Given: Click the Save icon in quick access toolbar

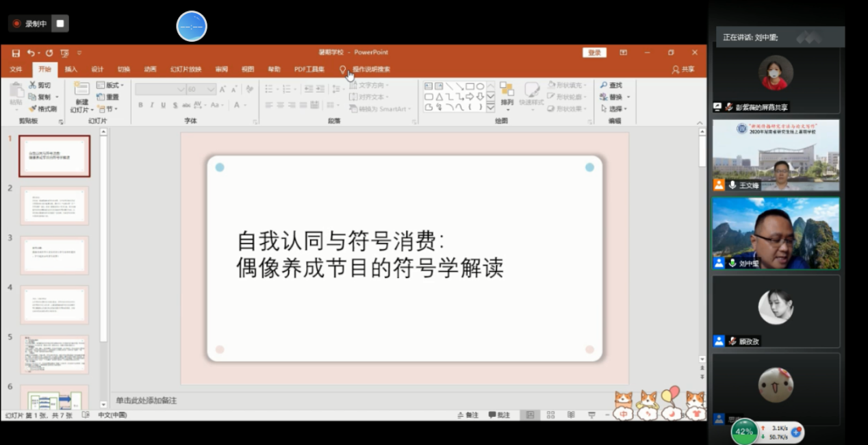Looking at the screenshot, I should pyautogui.click(x=16, y=53).
